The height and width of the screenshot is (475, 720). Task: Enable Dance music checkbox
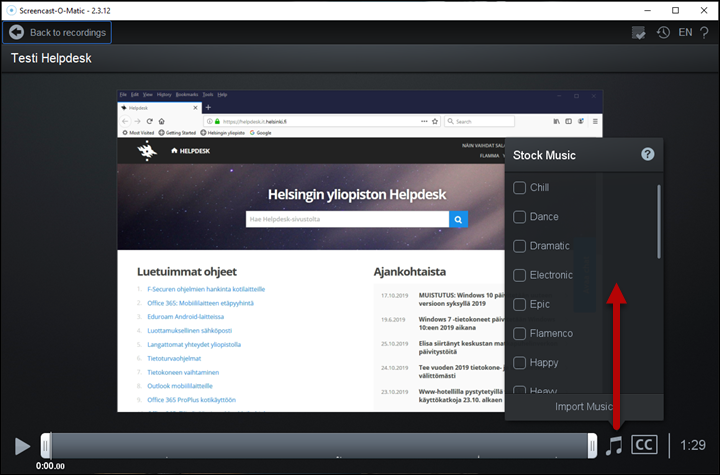coord(519,217)
